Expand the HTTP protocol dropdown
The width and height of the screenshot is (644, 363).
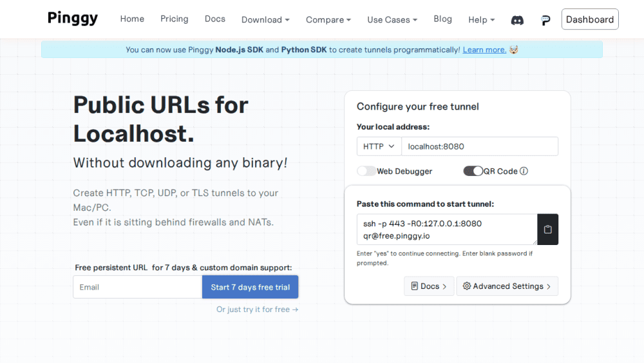(x=379, y=146)
